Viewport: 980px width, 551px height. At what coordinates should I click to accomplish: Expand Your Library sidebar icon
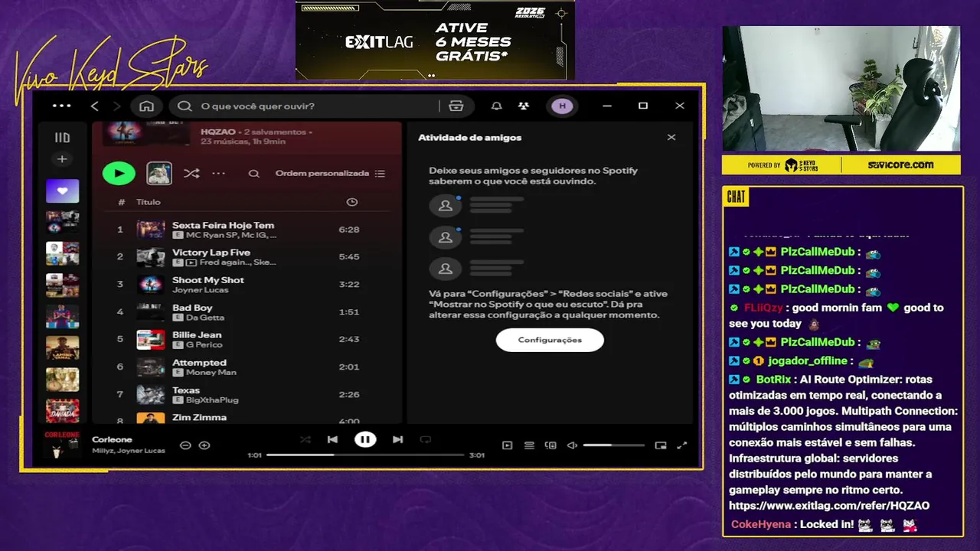coord(62,138)
